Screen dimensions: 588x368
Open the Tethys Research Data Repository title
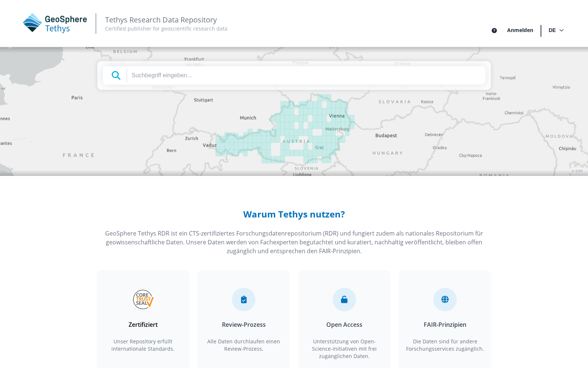pos(161,20)
